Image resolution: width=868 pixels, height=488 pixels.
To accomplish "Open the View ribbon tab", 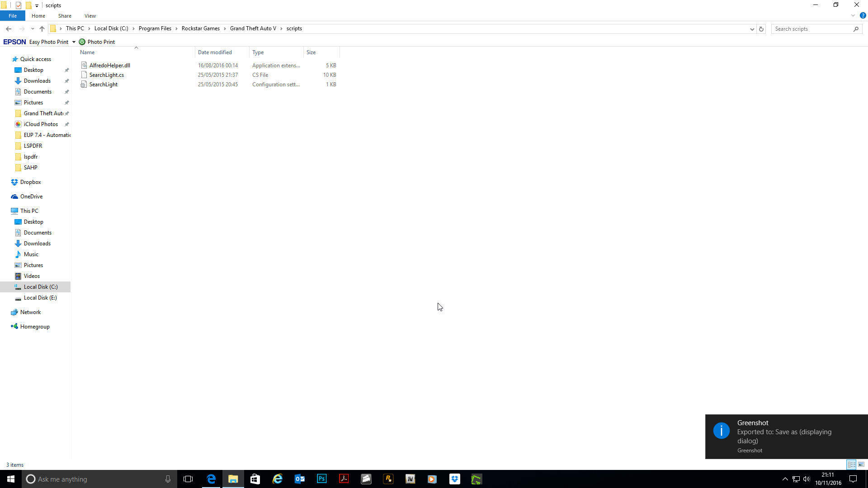I will [x=90, y=16].
